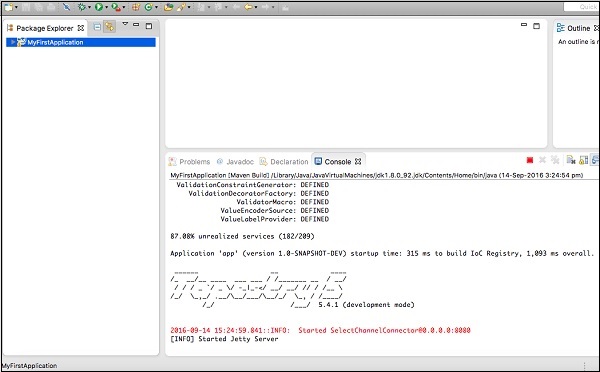Click the Open Type folder icon
This screenshot has height=372, width=600.
168,7
